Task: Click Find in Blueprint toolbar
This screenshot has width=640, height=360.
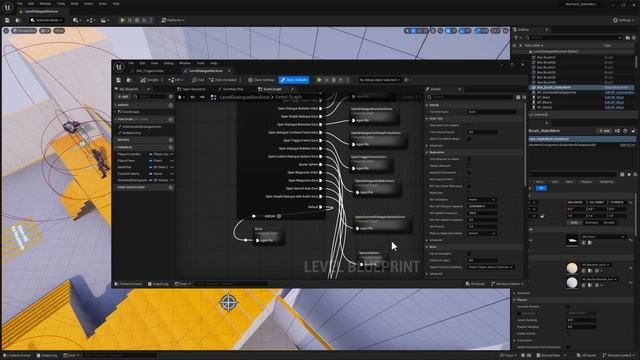Action: pos(198,80)
